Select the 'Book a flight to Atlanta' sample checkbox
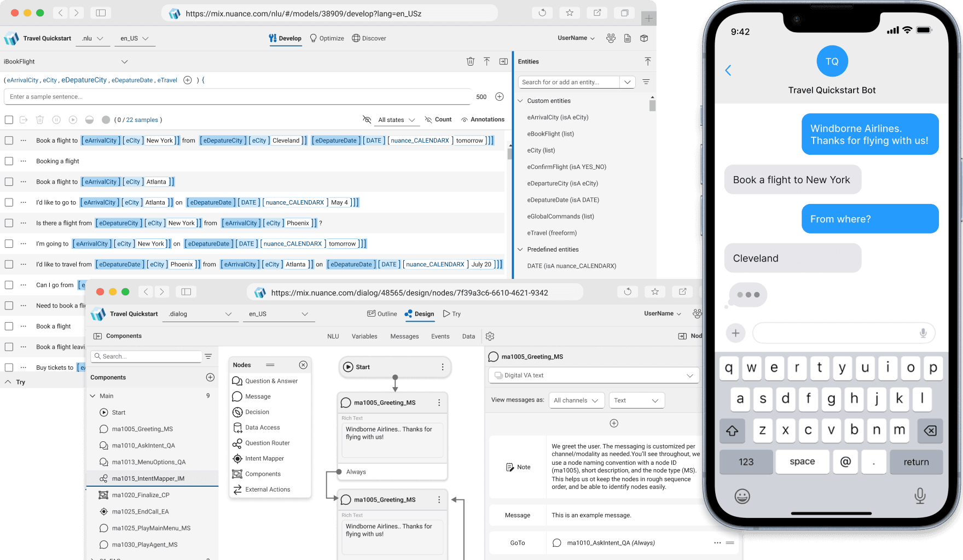Image resolution: width=963 pixels, height=560 pixels. (9, 182)
